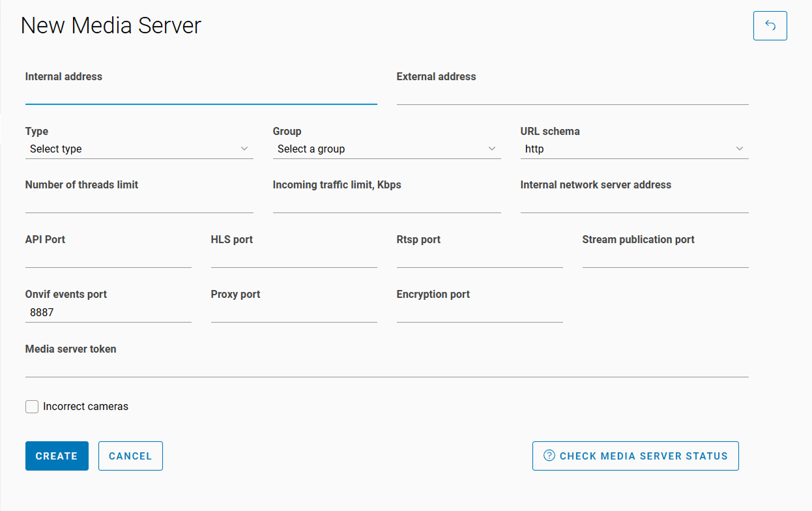This screenshot has width=812, height=511.
Task: Click the Onvif events port field
Action: [x=108, y=313]
